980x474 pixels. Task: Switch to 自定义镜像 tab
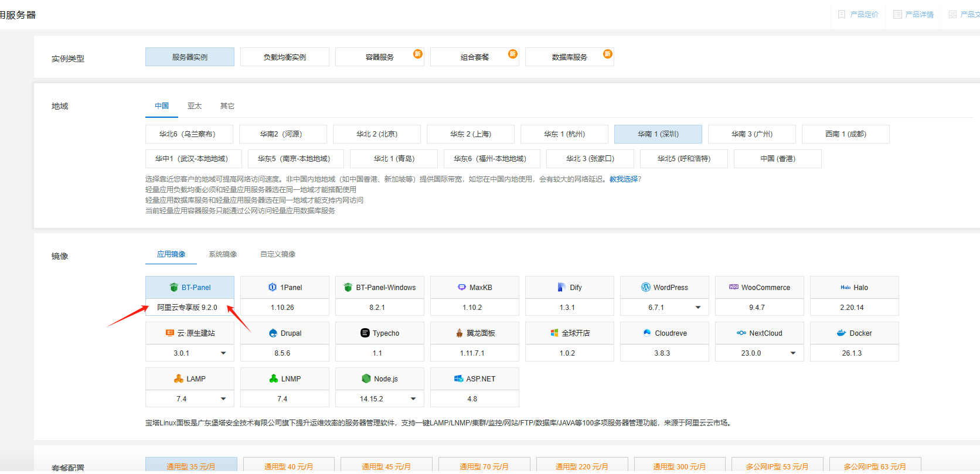point(278,254)
